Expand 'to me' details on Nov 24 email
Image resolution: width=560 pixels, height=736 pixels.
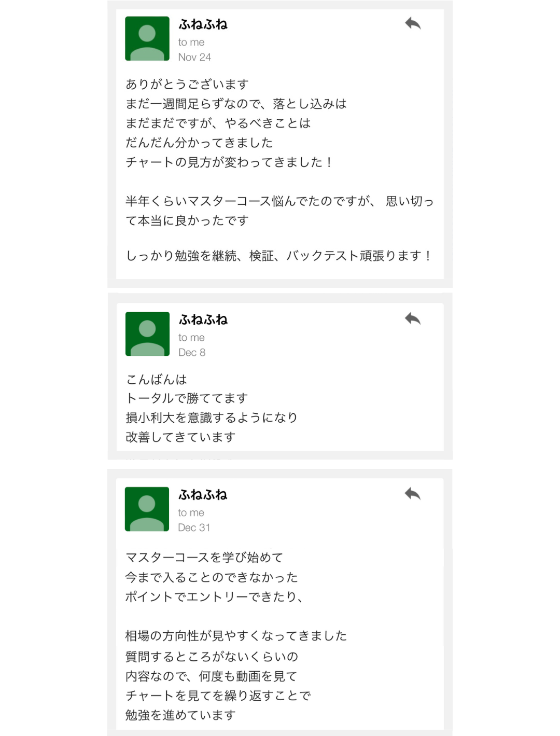(191, 43)
